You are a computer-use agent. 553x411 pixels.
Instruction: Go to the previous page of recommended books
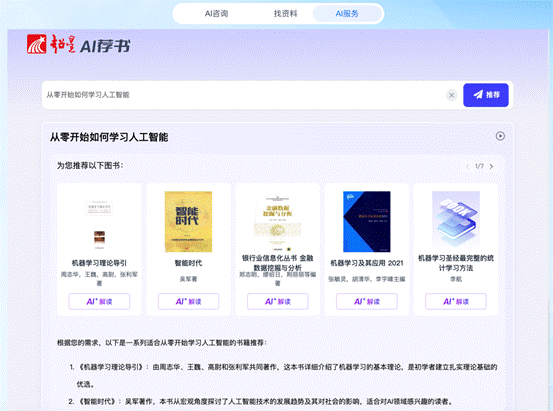468,166
